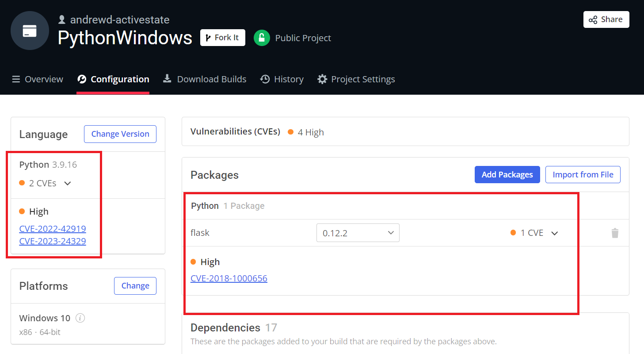Click the green Public Project lock icon
Image resolution: width=644 pixels, height=354 pixels.
point(262,38)
